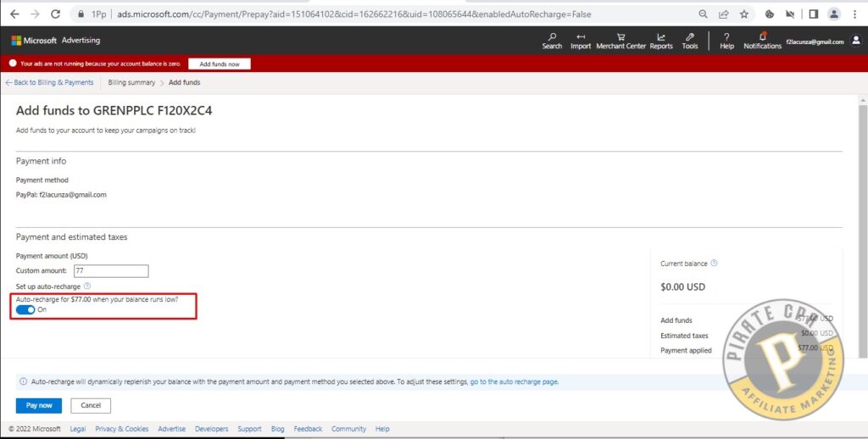Click the browser forward arrow
Screen dimensions: 868x439
[35, 14]
